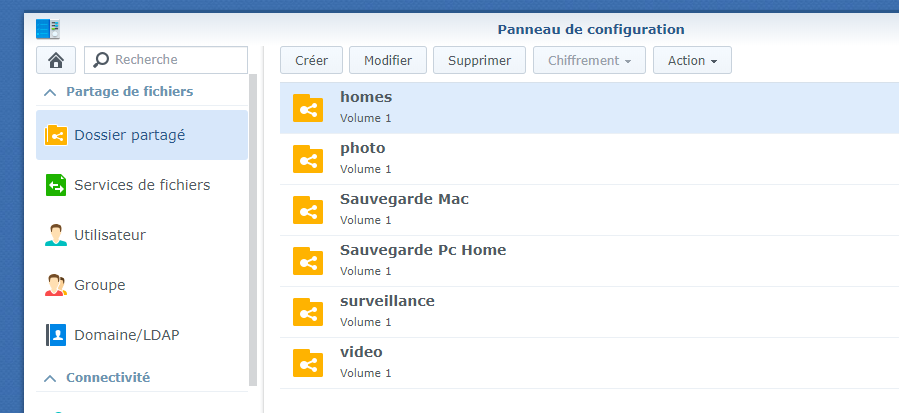Click the Modifier button
The image size is (899, 413).
click(x=388, y=60)
